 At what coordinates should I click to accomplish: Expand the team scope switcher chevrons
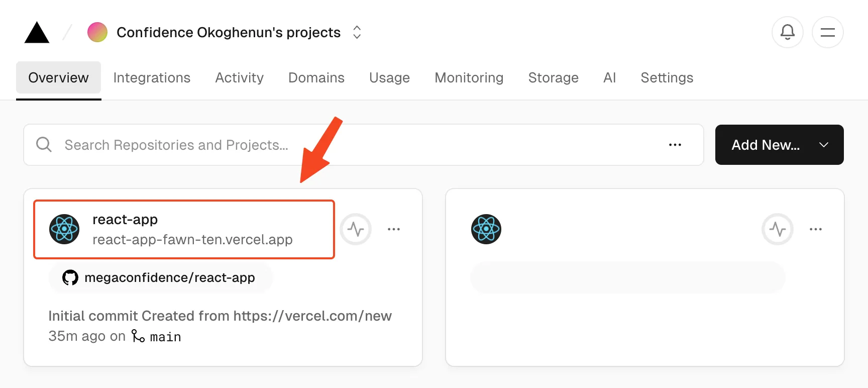pyautogui.click(x=357, y=32)
